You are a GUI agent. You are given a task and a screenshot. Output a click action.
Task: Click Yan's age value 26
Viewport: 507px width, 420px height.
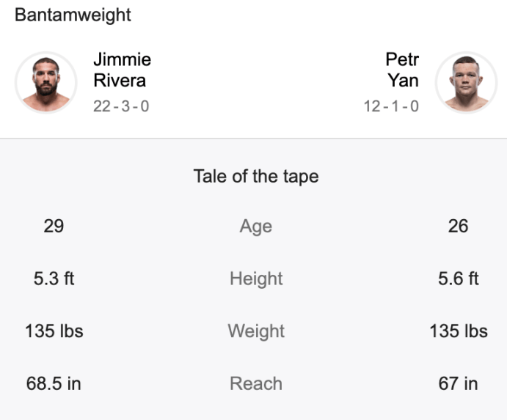coord(458,226)
